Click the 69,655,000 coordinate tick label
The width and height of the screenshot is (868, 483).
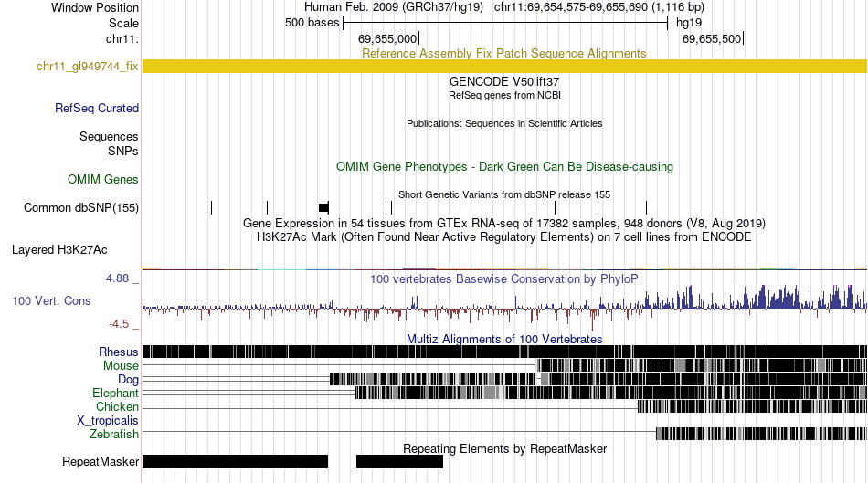[387, 38]
